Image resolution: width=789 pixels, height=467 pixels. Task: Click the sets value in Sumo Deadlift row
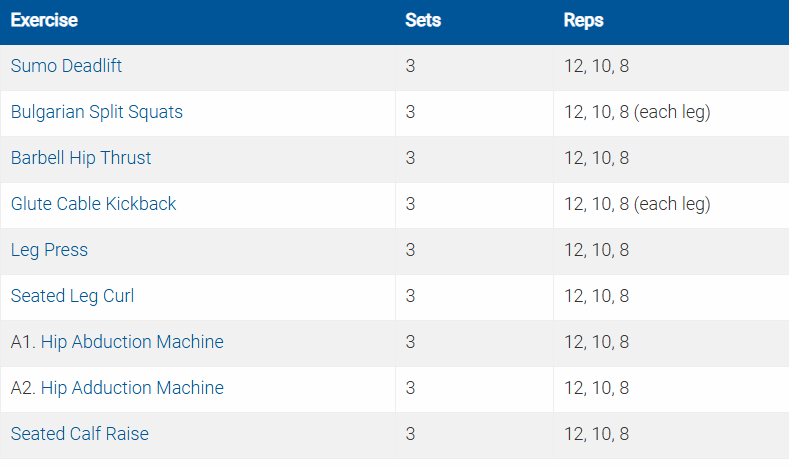(x=411, y=67)
